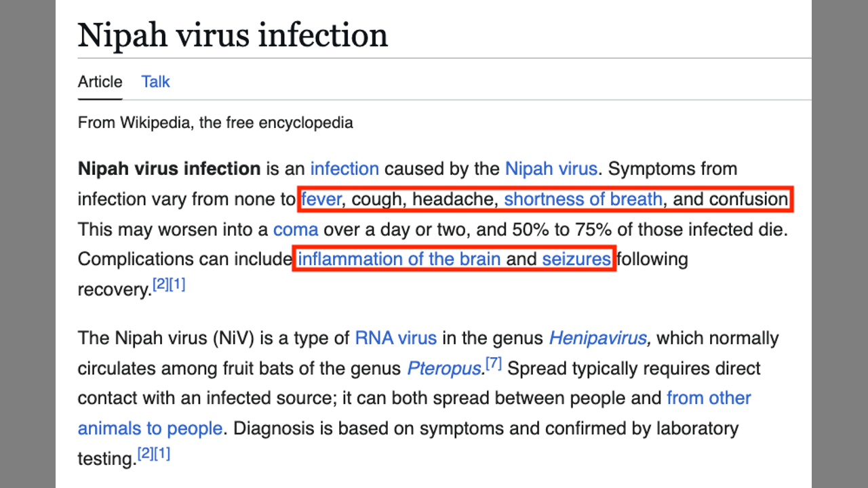Click citation [1] after the word 'recovery'

click(x=177, y=285)
